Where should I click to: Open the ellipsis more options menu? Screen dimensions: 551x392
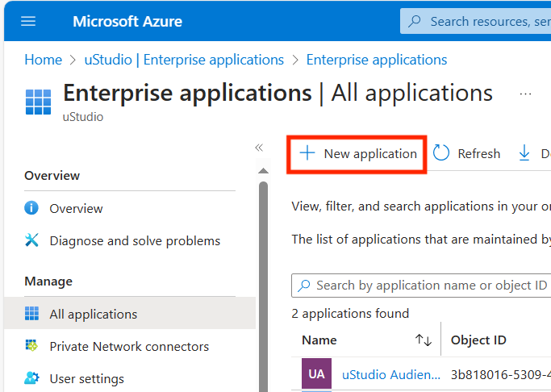(x=525, y=94)
